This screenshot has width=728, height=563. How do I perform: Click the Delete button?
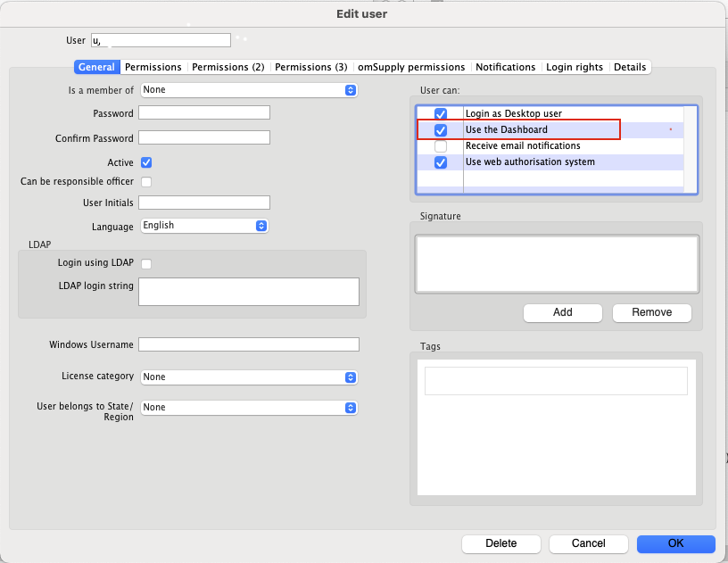[500, 543]
